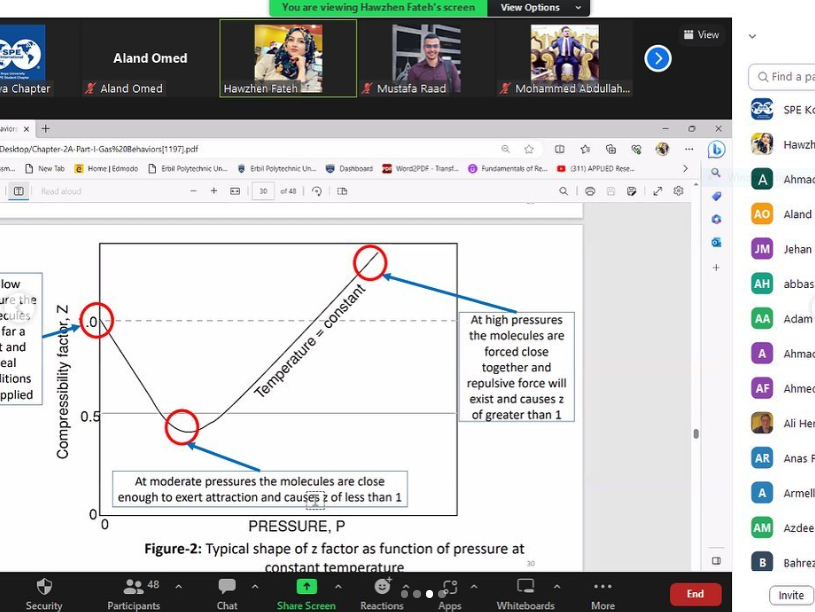Viewport: 815px width, 612px height.
Task: Open Browser essentials heart icon
Action: (x=636, y=149)
